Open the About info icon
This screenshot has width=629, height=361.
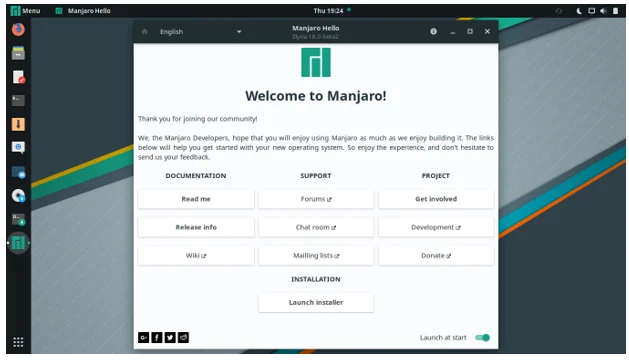point(433,31)
